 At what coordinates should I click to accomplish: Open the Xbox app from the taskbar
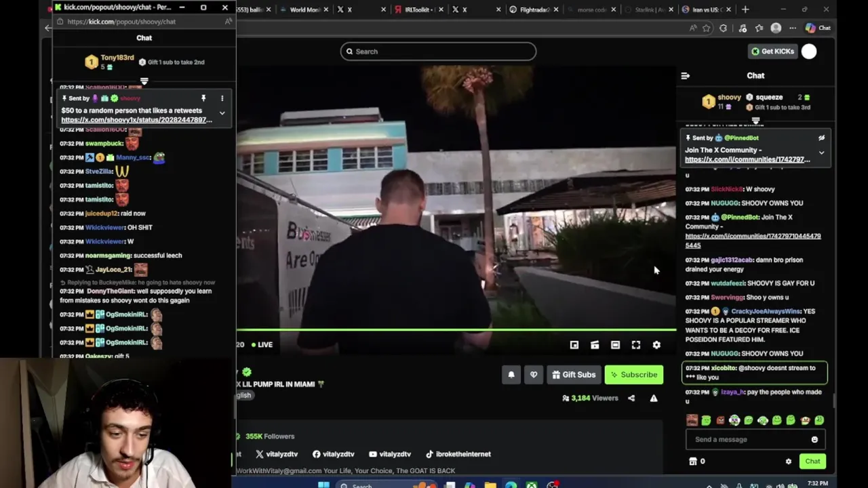point(532,485)
